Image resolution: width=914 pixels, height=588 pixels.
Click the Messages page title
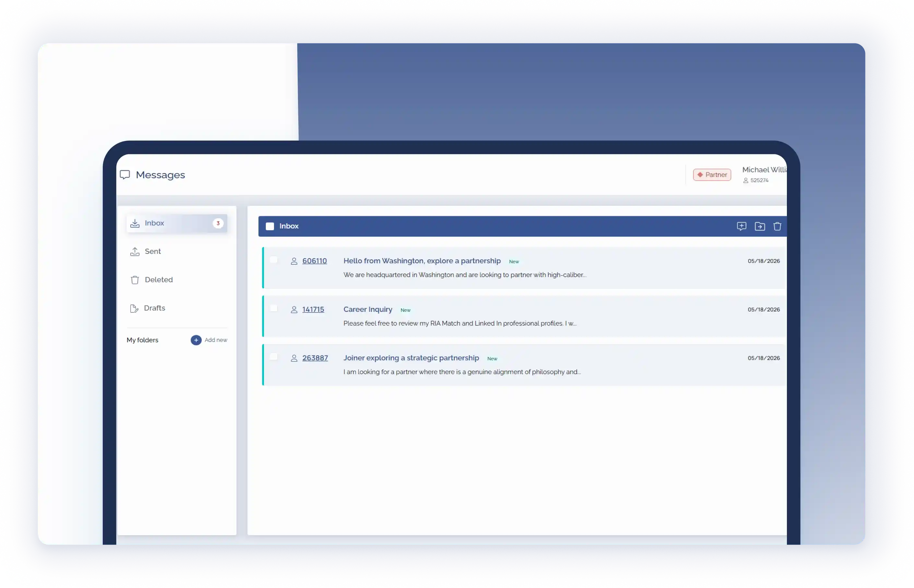point(160,175)
